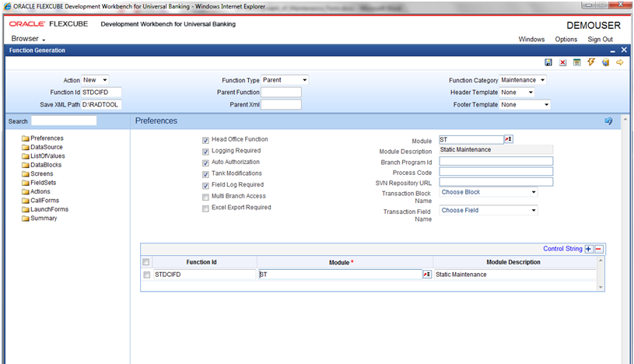Click the DataSource folder icon
Viewport: 634px width, 364px height.
point(26,147)
